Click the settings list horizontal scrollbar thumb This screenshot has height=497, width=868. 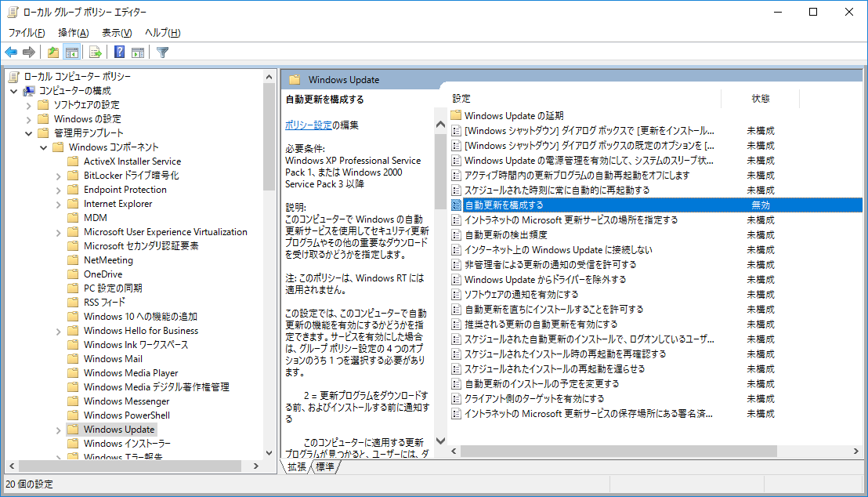coord(618,452)
